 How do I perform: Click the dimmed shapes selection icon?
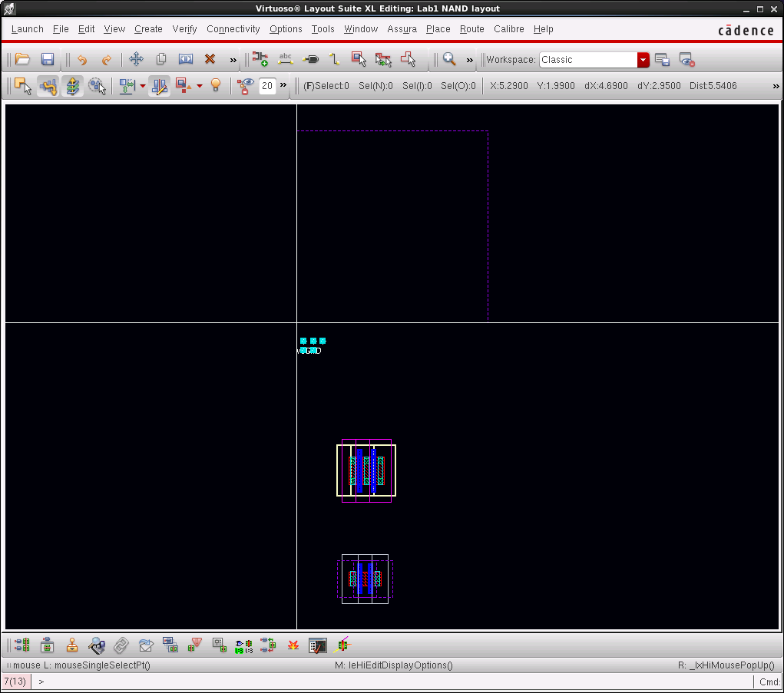pos(97,86)
